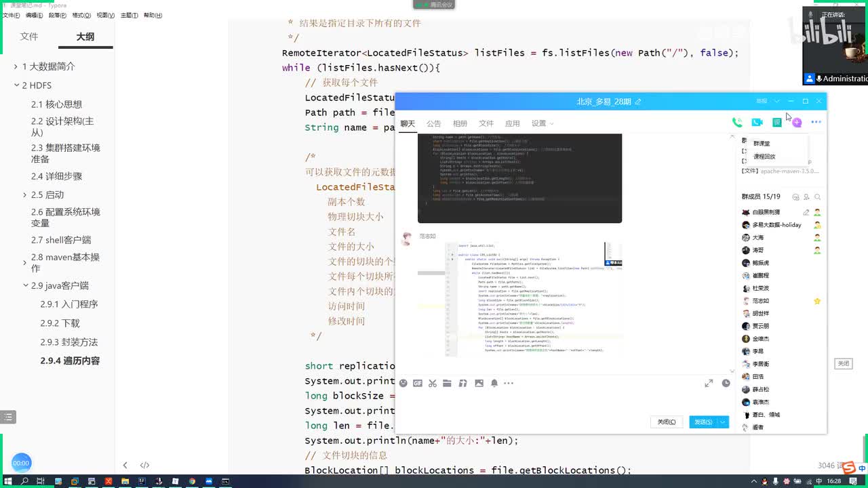Select 群课堂 from the popup menu
Viewport: 868px width, 488px height.
(762, 144)
